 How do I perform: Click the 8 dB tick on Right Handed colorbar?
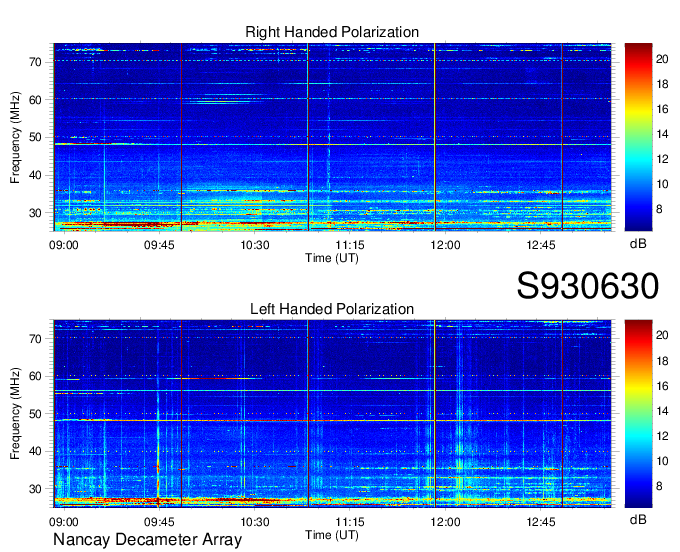point(659,209)
